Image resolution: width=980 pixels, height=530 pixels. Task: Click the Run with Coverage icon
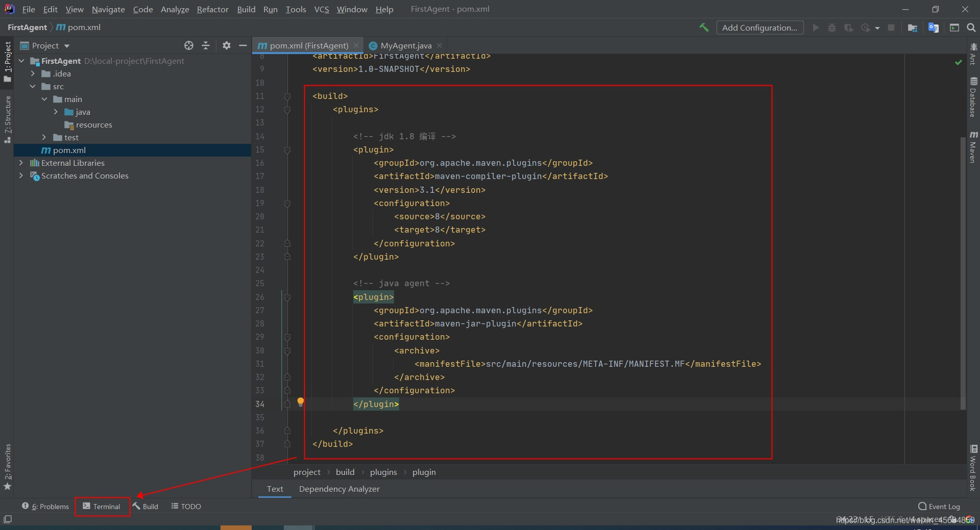tap(848, 28)
